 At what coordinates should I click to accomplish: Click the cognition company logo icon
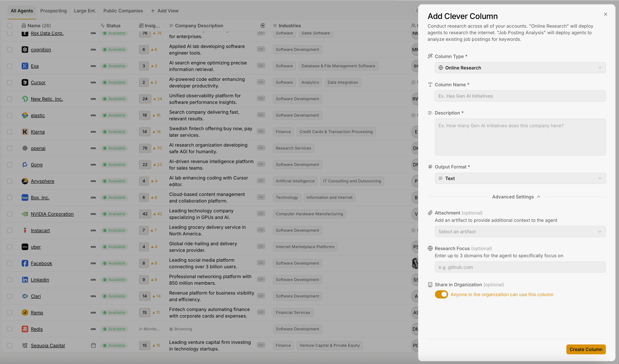click(x=25, y=50)
